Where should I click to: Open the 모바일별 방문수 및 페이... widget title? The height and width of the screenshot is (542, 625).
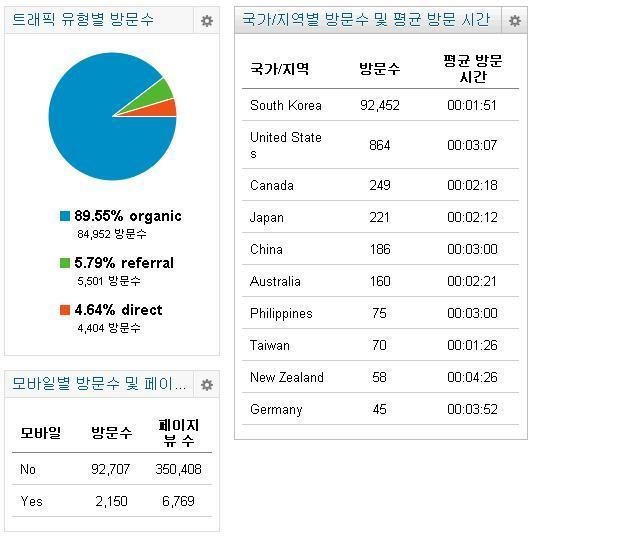click(99, 384)
